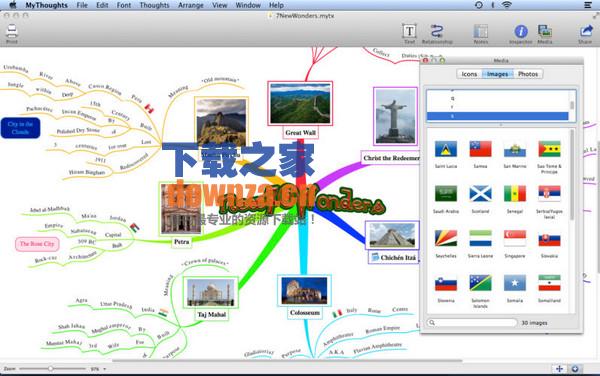The image size is (600, 376).
Task: Switch to the Images tab in Media
Action: click(x=497, y=74)
